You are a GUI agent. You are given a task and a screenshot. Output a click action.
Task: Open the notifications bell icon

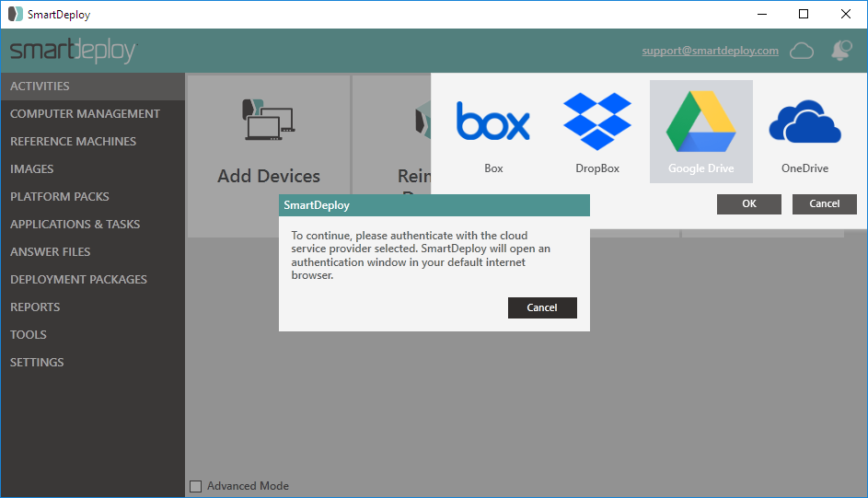(841, 51)
